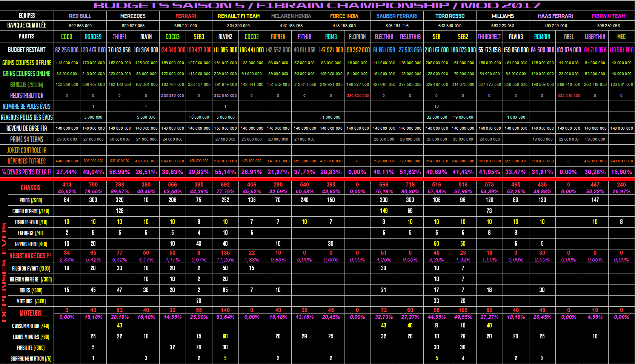The height and width of the screenshot is (364, 635).
Task: Select the DÉPENSES TOTALES row label
Action: pyautogui.click(x=27, y=161)
